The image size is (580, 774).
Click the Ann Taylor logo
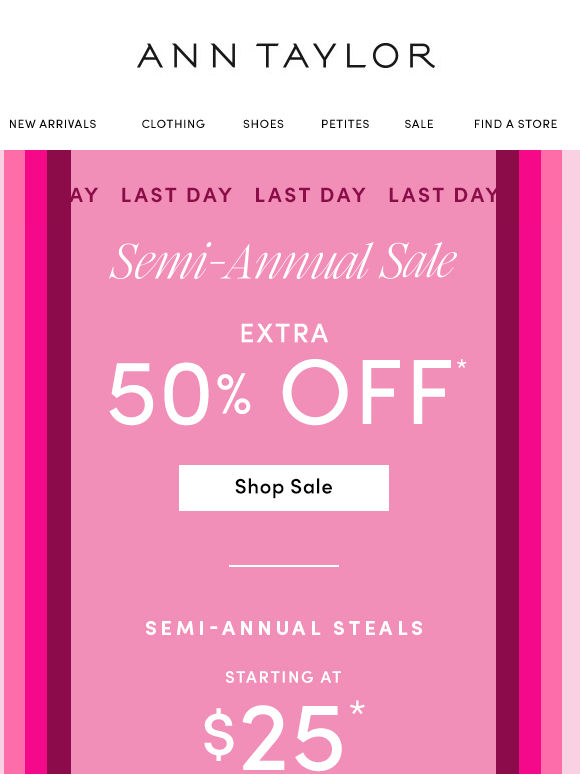286,55
